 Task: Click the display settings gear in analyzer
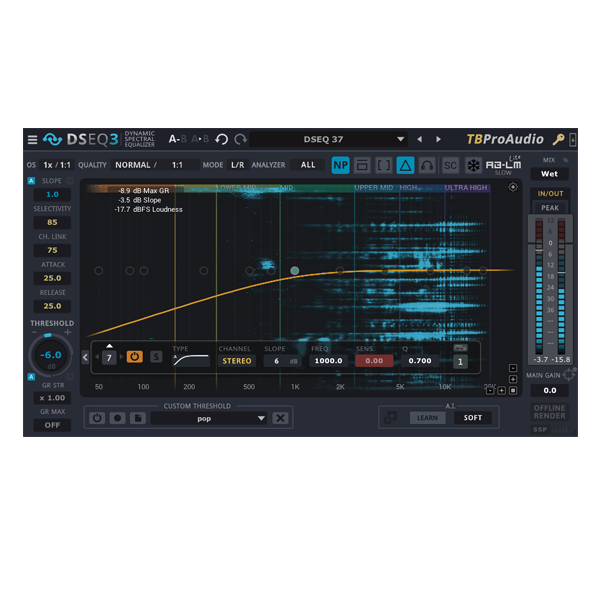pyautogui.click(x=513, y=187)
